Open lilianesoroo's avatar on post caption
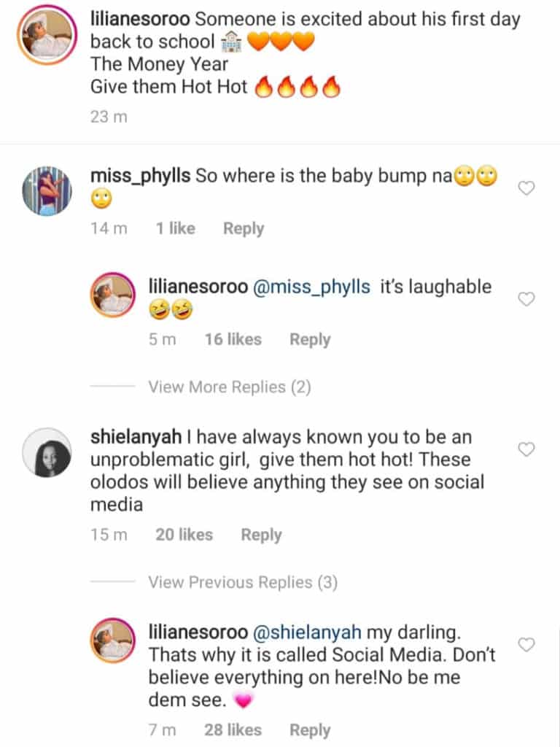 pos(47,34)
